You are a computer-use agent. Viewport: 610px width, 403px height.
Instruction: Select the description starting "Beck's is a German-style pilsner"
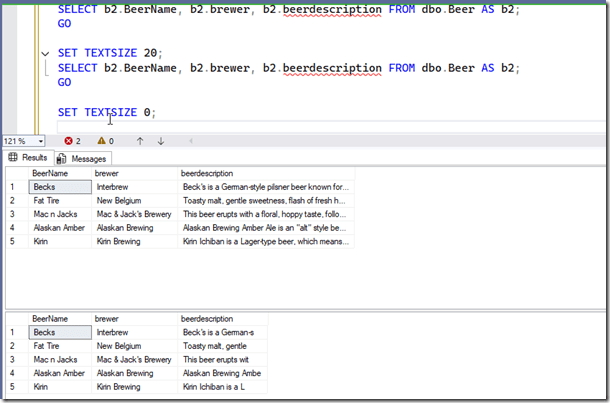click(266, 187)
